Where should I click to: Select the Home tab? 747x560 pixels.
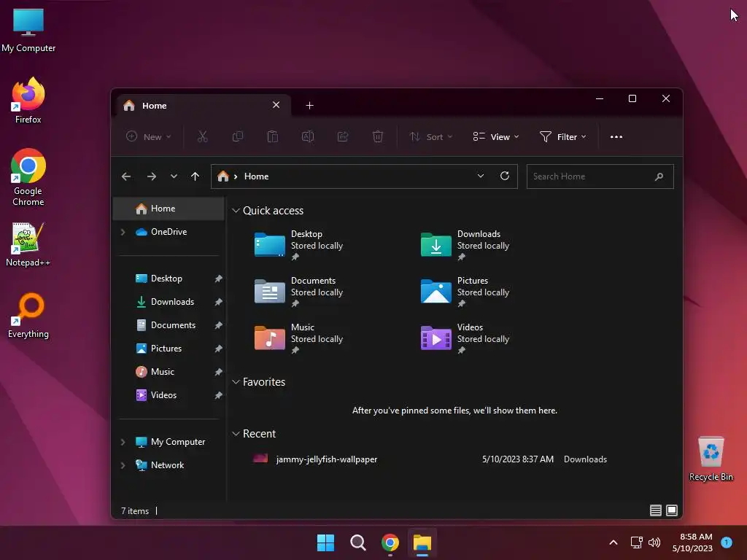(203, 105)
